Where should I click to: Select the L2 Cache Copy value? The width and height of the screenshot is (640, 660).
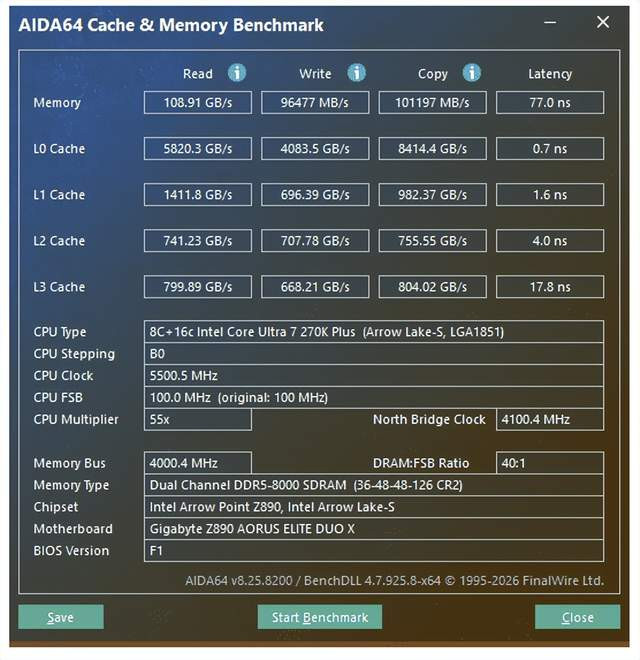coord(433,241)
